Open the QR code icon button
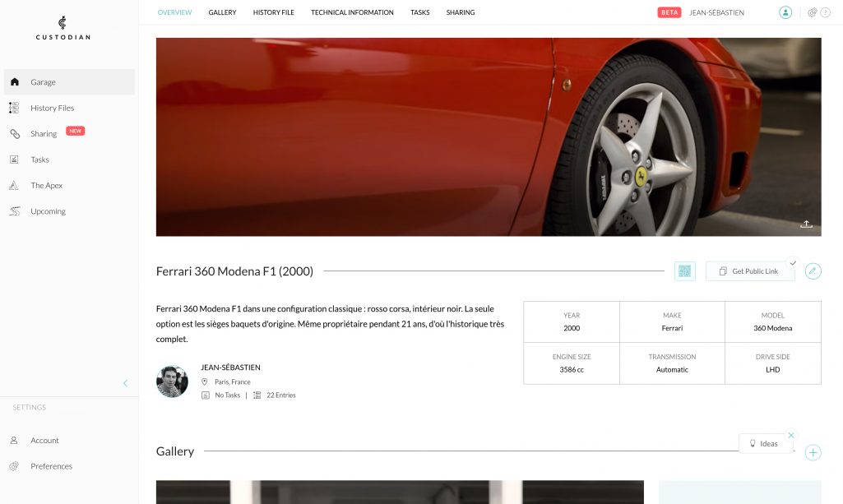The height and width of the screenshot is (504, 843). 684,271
